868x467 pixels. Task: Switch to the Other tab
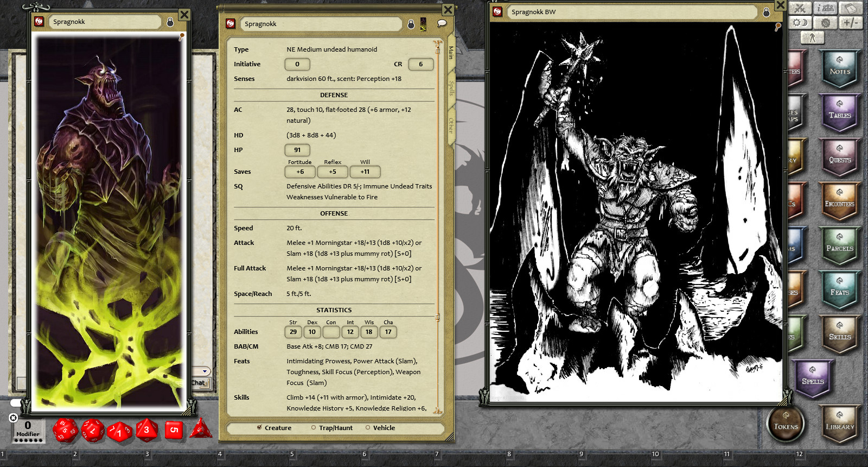451,125
